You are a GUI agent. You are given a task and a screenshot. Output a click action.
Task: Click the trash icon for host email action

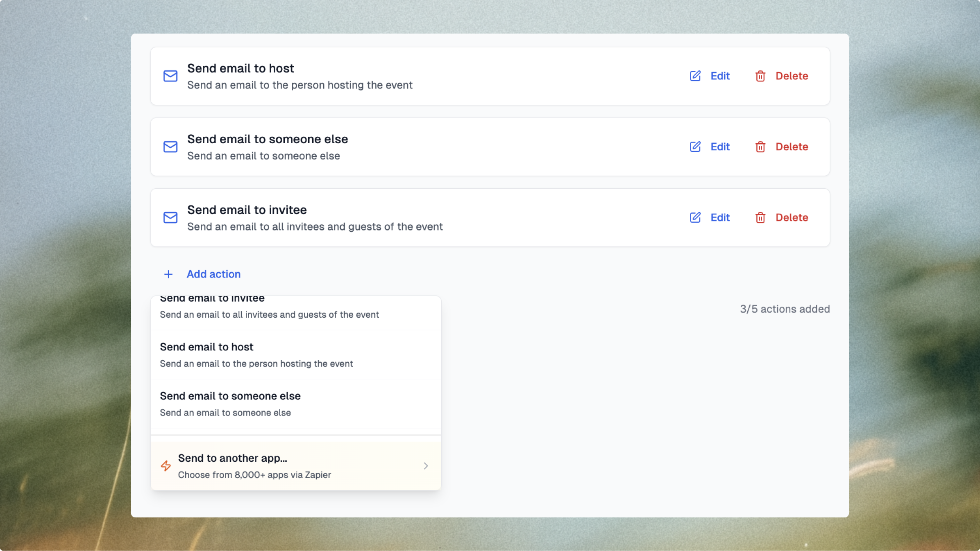point(760,76)
